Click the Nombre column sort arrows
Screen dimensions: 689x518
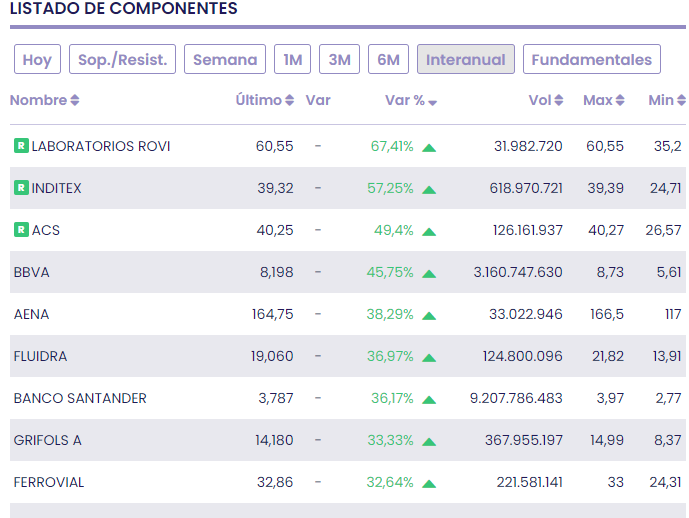coord(75,101)
